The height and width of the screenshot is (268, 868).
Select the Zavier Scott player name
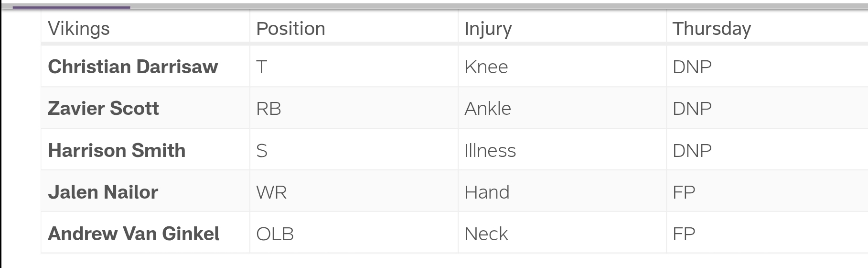tap(103, 109)
